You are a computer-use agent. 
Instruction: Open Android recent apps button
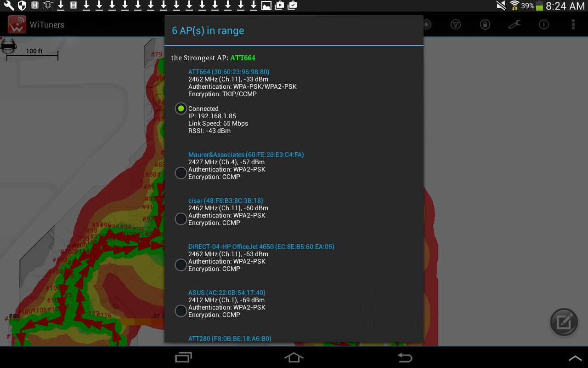coord(184,357)
